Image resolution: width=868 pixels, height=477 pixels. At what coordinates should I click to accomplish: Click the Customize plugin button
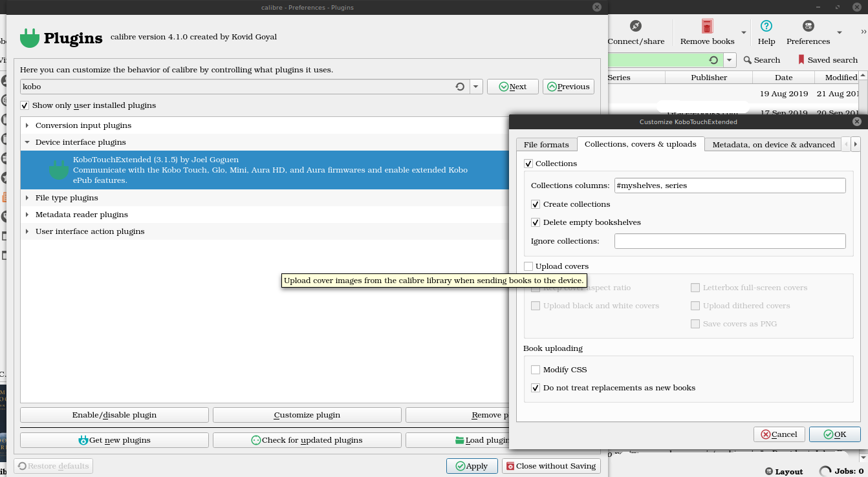[x=307, y=415]
